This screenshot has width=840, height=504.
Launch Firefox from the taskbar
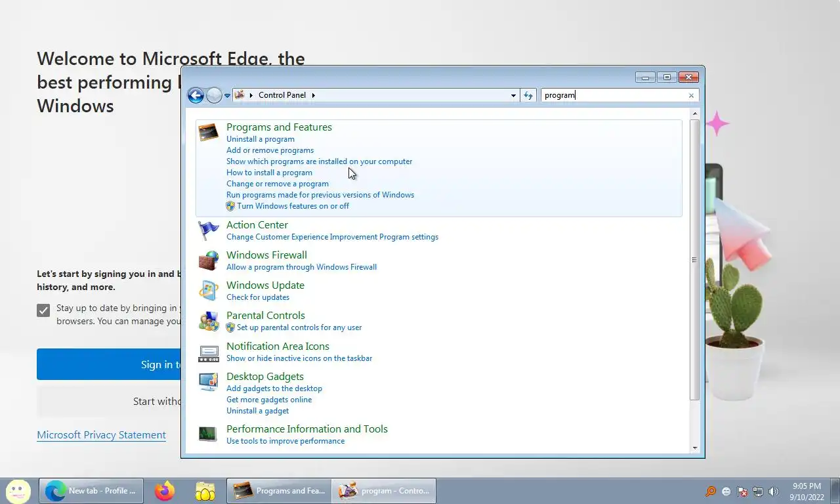(165, 490)
